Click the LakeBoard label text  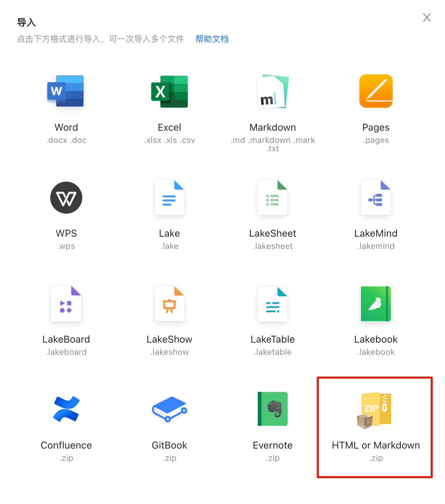click(66, 339)
